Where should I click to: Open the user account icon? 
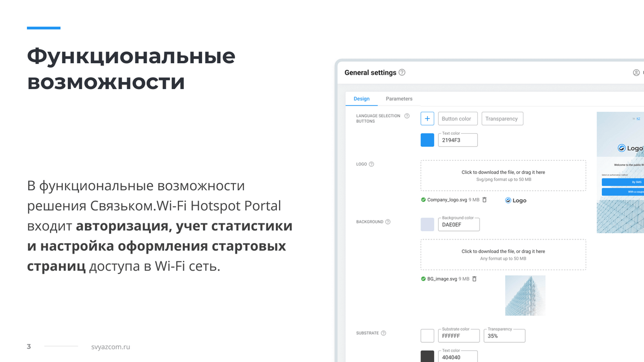tap(636, 73)
